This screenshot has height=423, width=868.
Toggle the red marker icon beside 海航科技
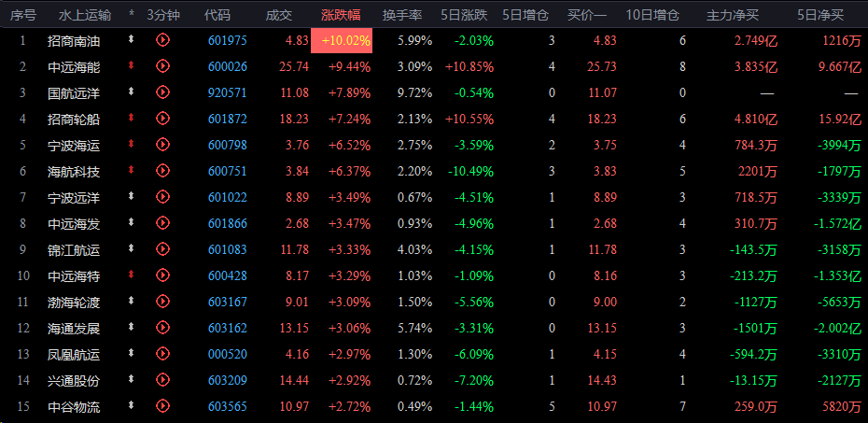click(x=132, y=171)
